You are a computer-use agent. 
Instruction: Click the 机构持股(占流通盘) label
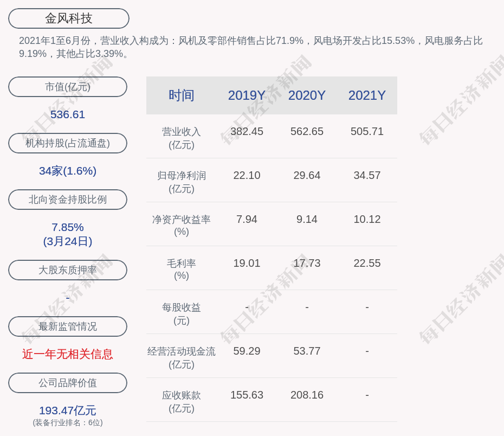68,143
